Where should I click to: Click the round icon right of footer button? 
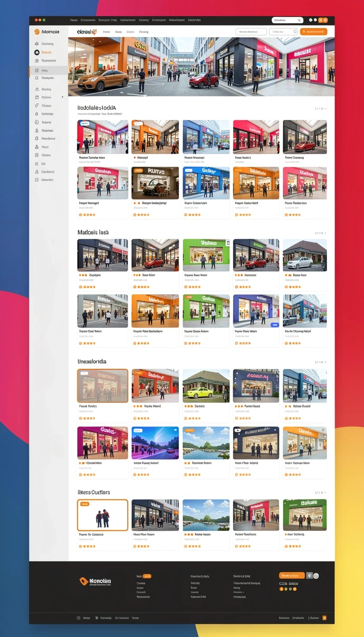(x=316, y=575)
